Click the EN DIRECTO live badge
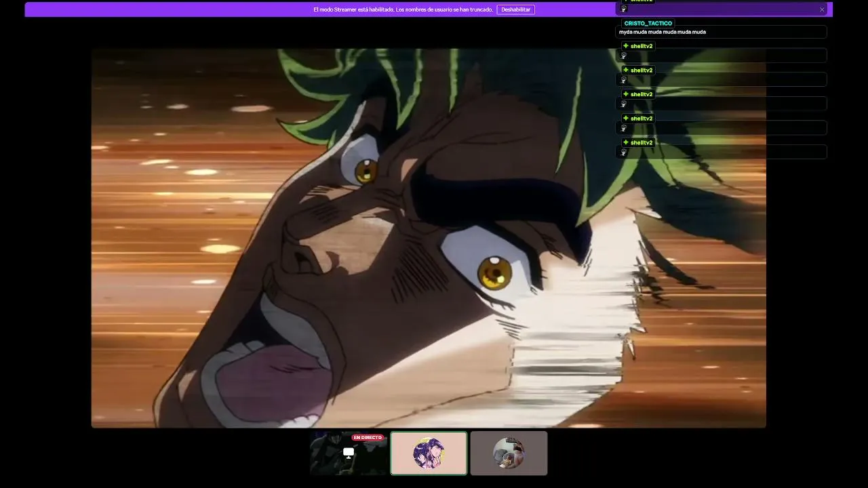 [368, 437]
